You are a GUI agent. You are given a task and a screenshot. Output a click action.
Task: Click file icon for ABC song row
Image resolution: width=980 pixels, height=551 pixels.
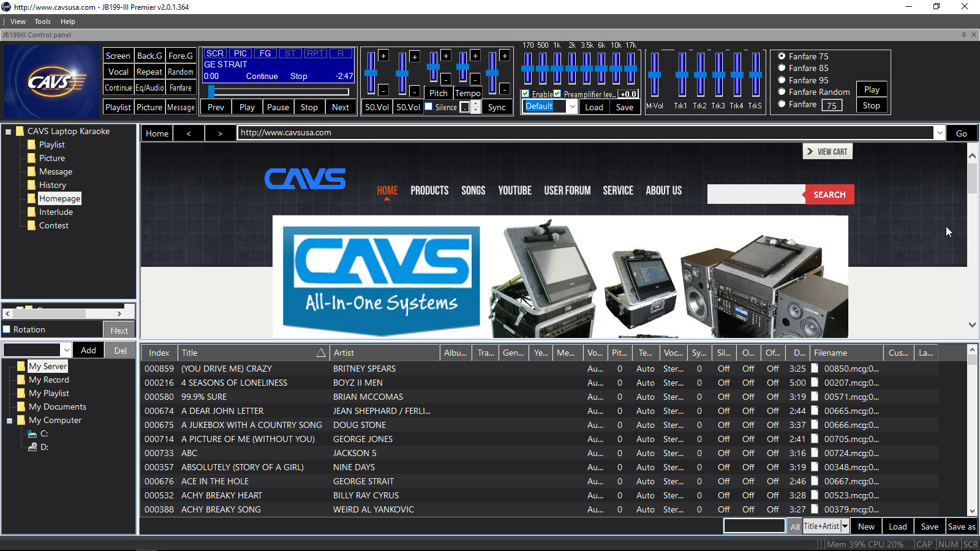(815, 453)
